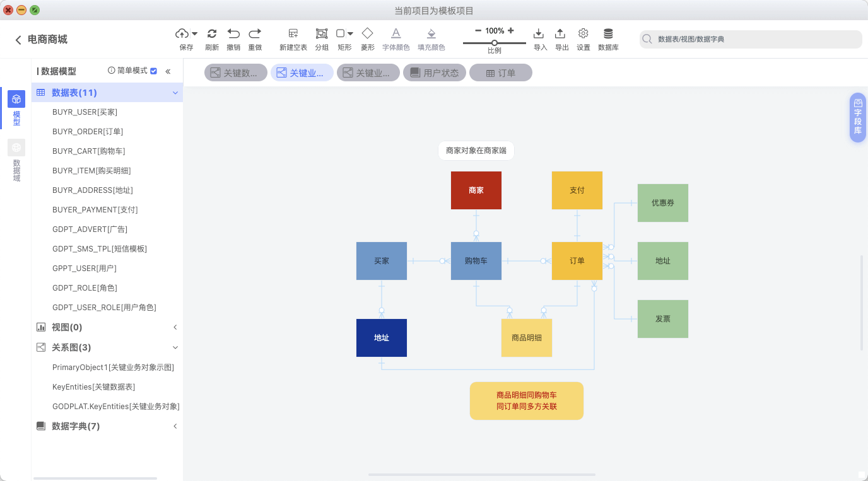This screenshot has height=481, width=868.
Task: Open the Database (数据库) icon
Action: coord(608,33)
